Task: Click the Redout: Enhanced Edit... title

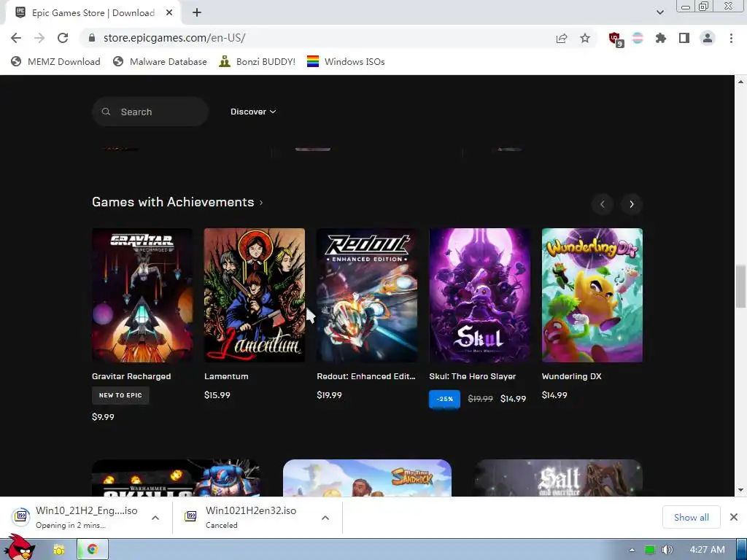Action: 366,376
